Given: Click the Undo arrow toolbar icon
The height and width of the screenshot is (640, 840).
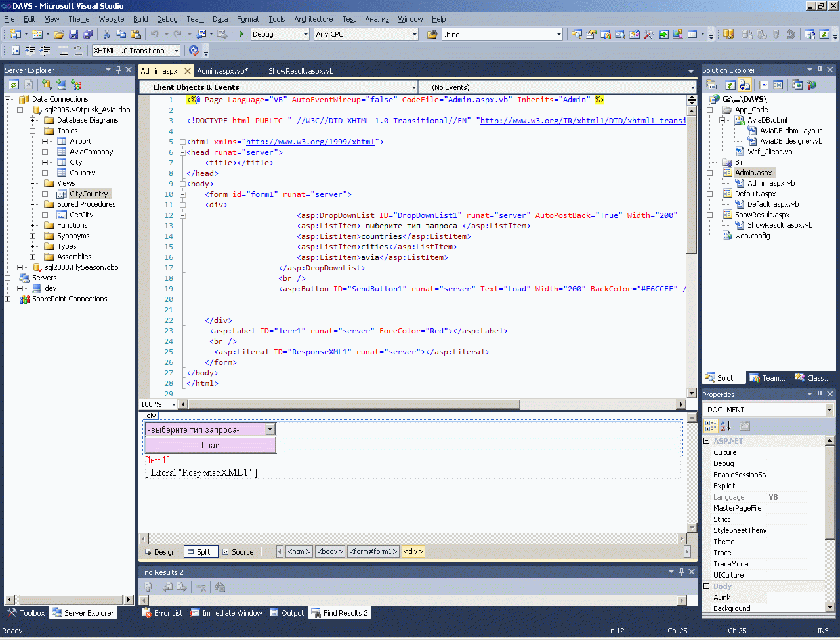Looking at the screenshot, I should pyautogui.click(x=154, y=33).
